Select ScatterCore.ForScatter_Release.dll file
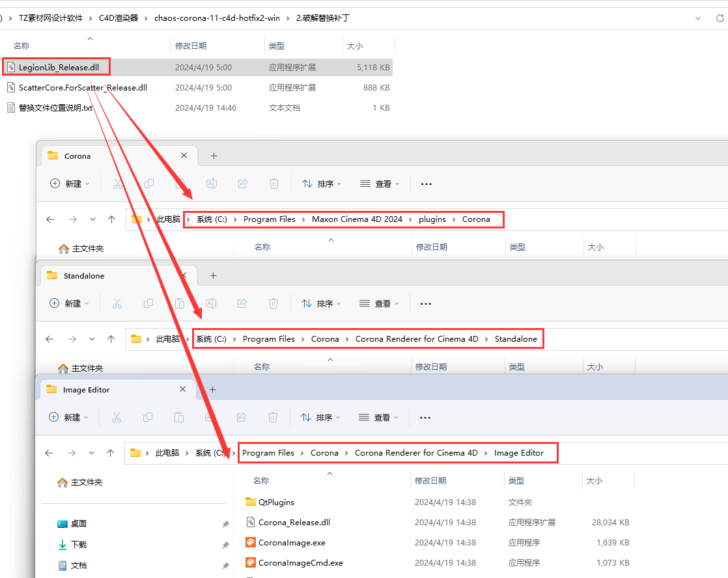The height and width of the screenshot is (578, 728). click(x=197, y=87)
